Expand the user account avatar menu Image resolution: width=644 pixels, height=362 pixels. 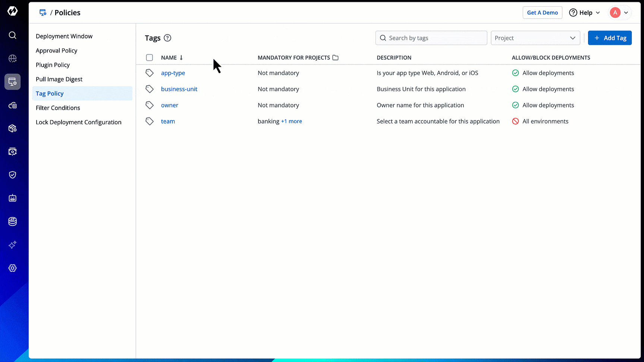click(x=619, y=13)
